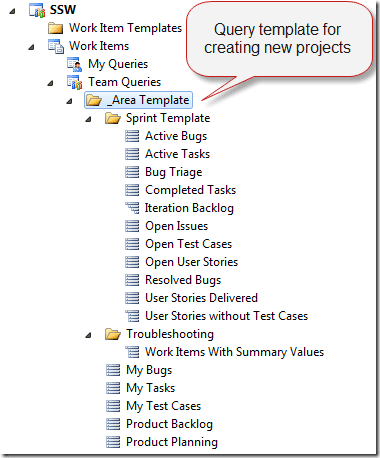Click the Active Tasks query icon
The image size is (380, 458).
pos(132,154)
